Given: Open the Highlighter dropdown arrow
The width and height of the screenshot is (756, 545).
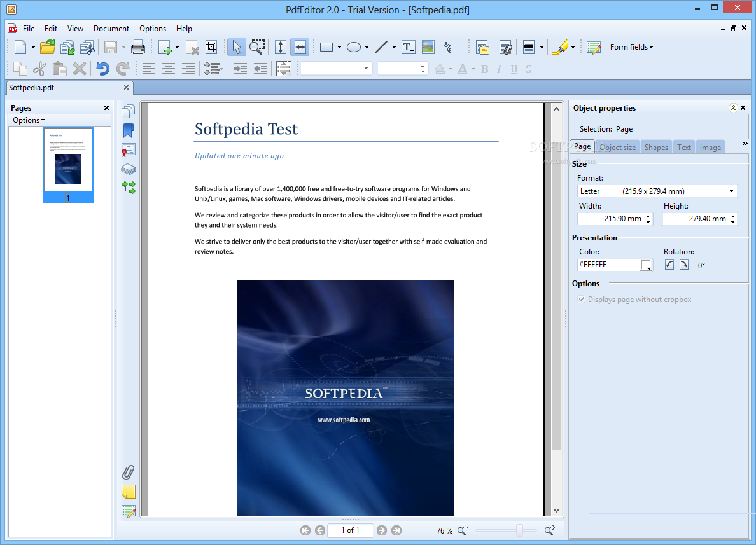Looking at the screenshot, I should click(x=573, y=47).
